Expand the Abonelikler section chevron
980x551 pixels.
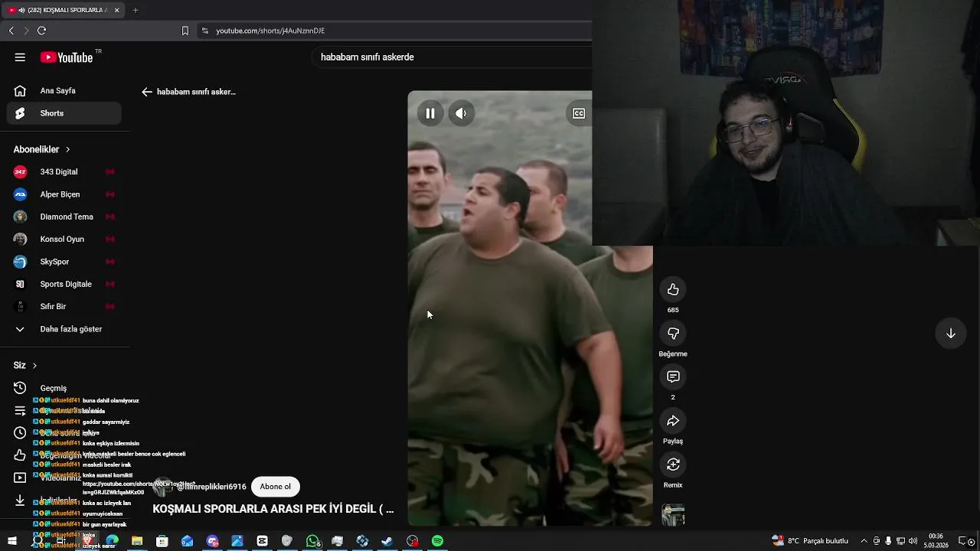point(67,149)
